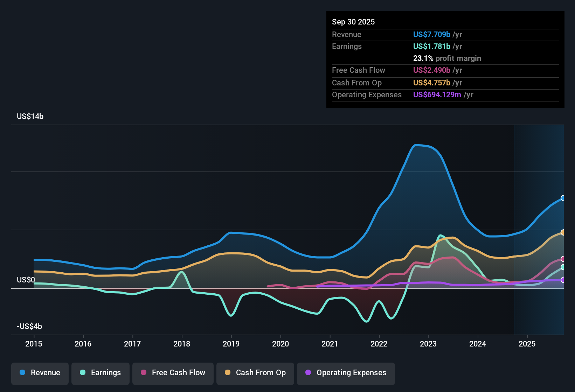This screenshot has width=575, height=392.
Task: Select the 2019 year label on axis
Action: (x=231, y=344)
